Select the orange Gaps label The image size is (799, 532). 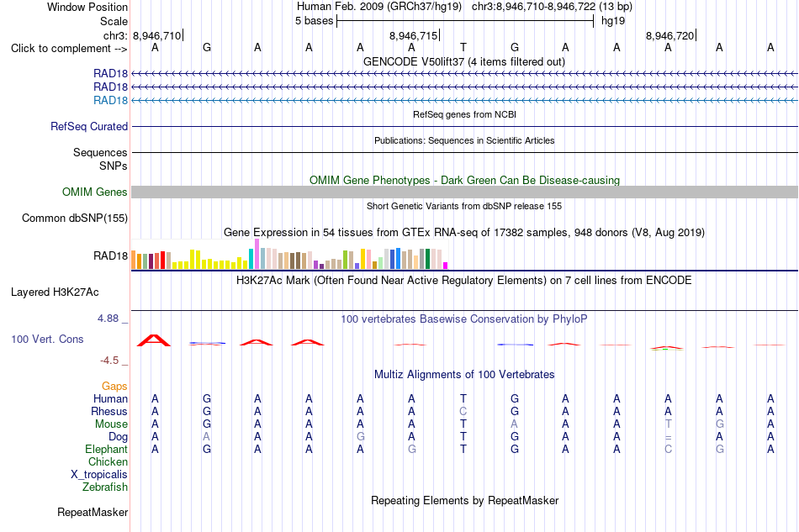click(x=114, y=386)
